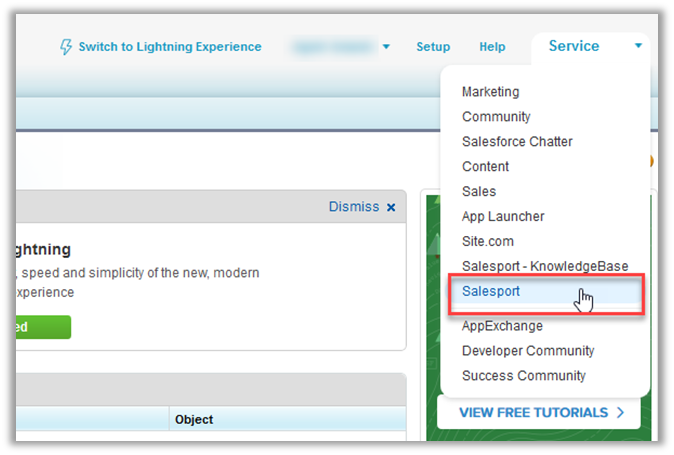Switch to the Community app
Image resolution: width=674 pixels, height=455 pixels.
[x=496, y=117]
